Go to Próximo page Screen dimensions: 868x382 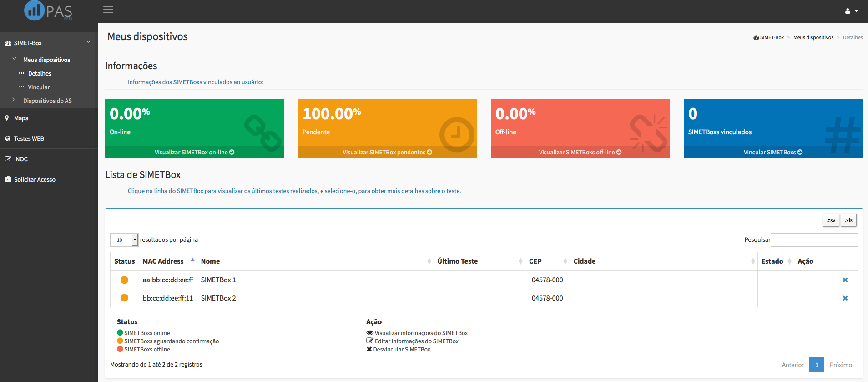[x=841, y=365]
